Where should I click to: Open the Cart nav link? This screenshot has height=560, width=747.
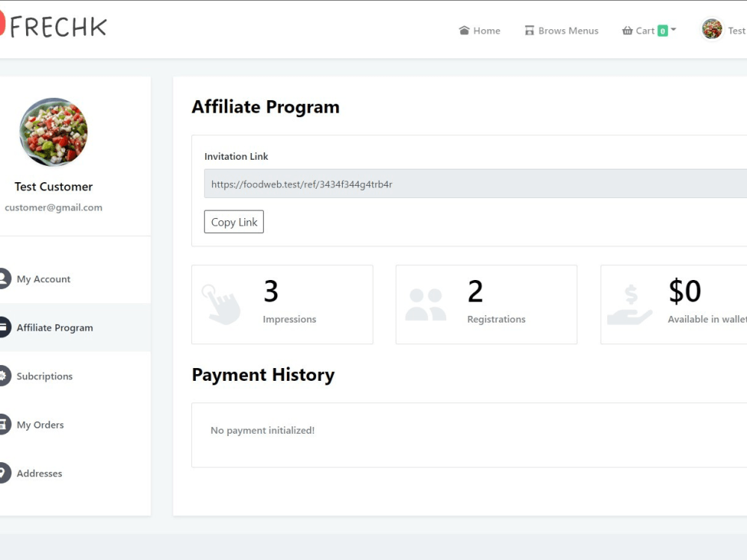click(x=649, y=31)
